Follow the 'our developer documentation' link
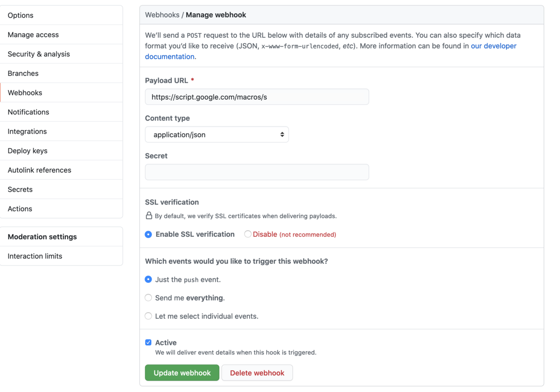Viewport: 560px width, 392px height. (x=493, y=46)
